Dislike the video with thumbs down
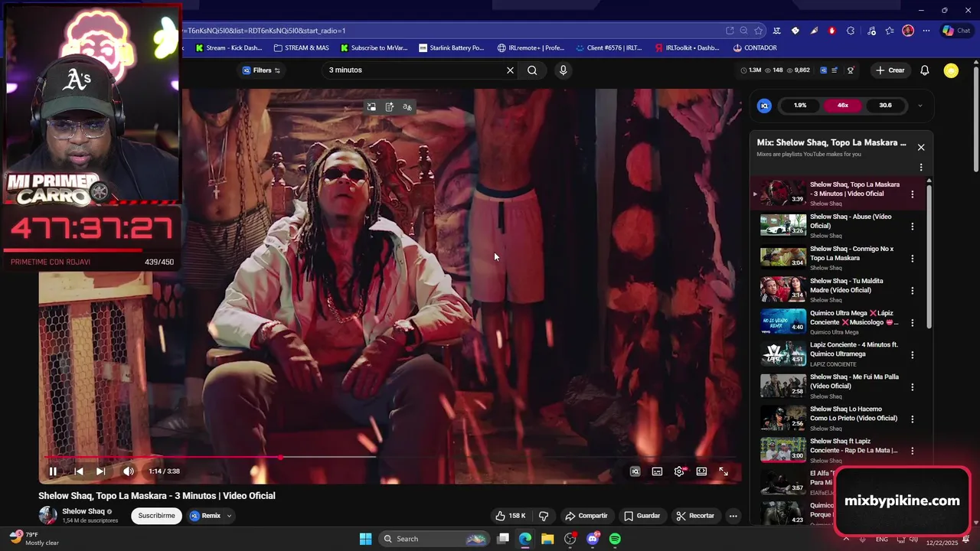The height and width of the screenshot is (551, 980). (x=544, y=516)
